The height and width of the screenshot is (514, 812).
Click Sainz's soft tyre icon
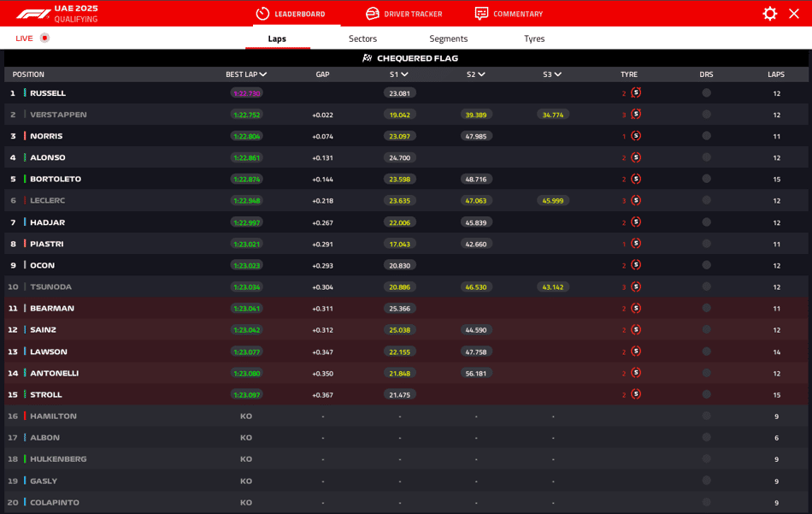coord(636,329)
